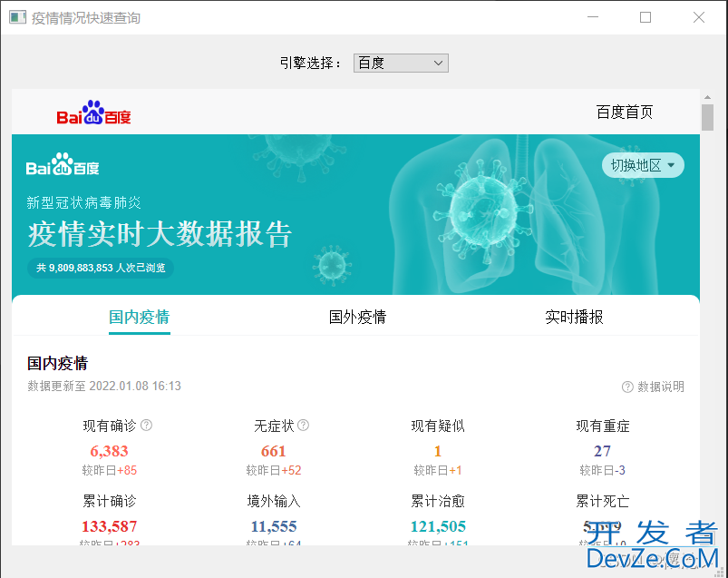The image size is (728, 578).
Task: Switch to the 国内疫情 tab
Action: (x=140, y=317)
